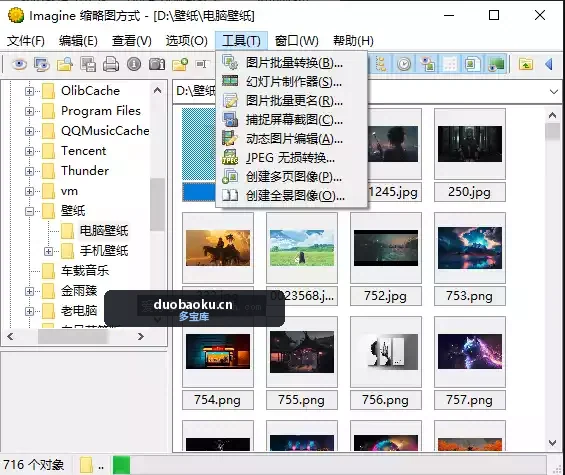
Task: Click the open folder toolbar icon
Action: (65, 65)
